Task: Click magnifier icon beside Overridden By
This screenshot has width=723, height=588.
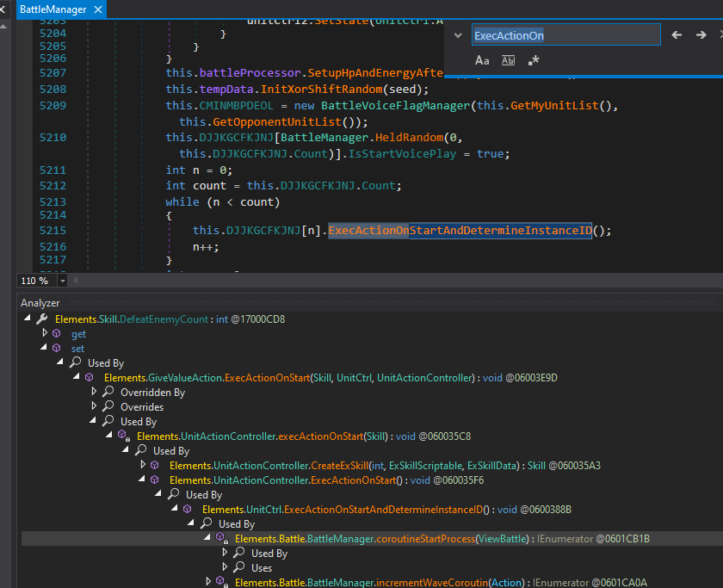Action: tap(108, 392)
